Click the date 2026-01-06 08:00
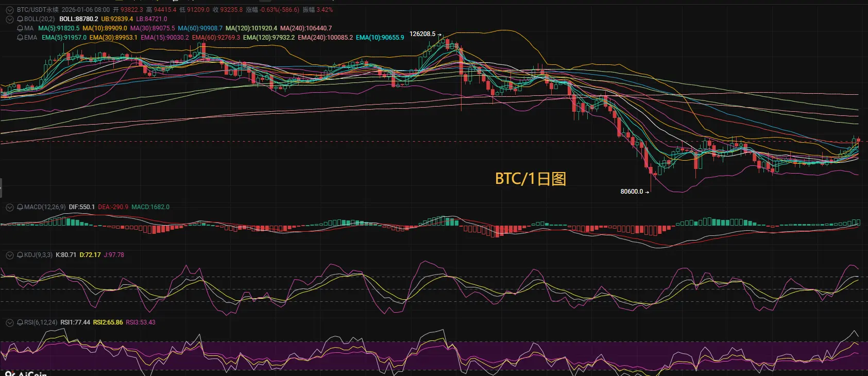The width and height of the screenshot is (868, 376). tap(86, 10)
